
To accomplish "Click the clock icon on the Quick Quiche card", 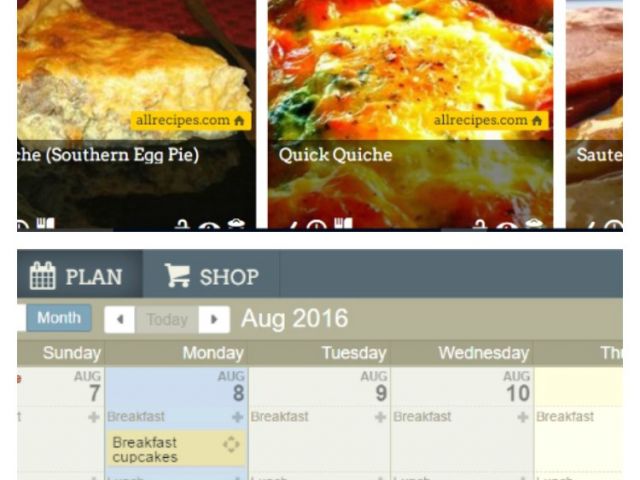I will click(316, 224).
